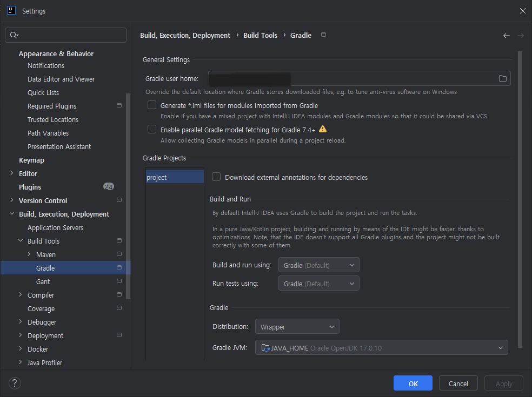Click project-level icon beside Maven

click(119, 254)
